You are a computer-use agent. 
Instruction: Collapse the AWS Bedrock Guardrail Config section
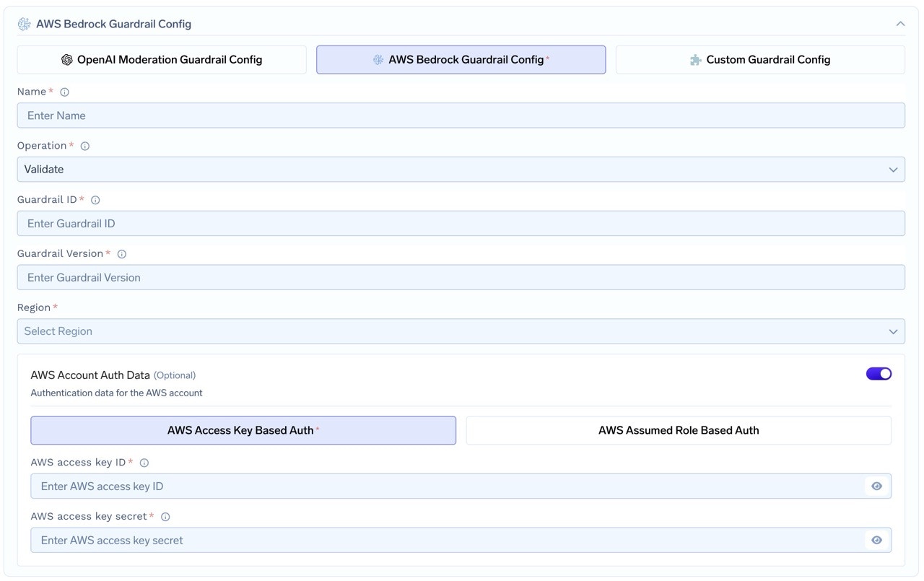click(x=900, y=24)
